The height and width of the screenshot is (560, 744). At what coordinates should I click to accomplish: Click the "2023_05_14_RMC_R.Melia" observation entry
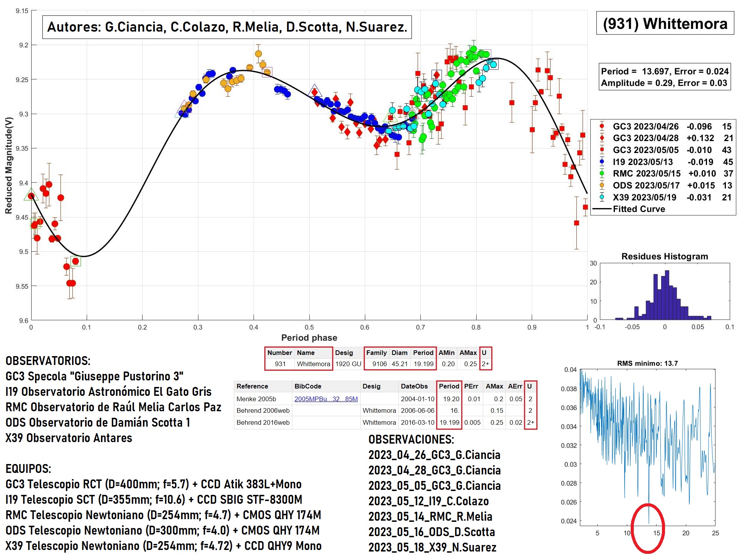point(430,516)
